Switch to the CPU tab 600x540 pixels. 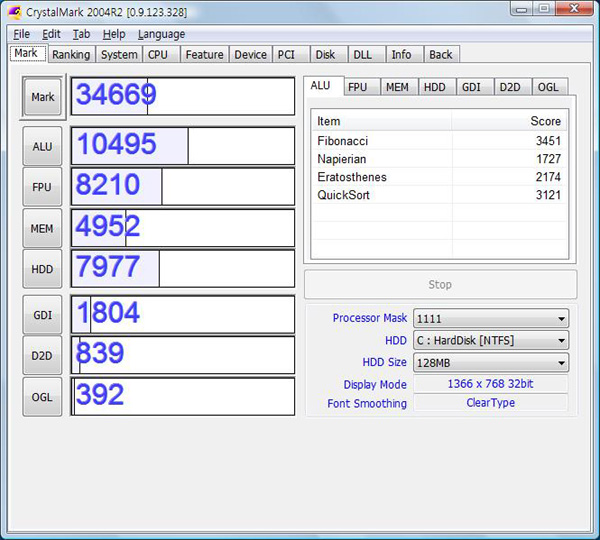tap(161, 55)
